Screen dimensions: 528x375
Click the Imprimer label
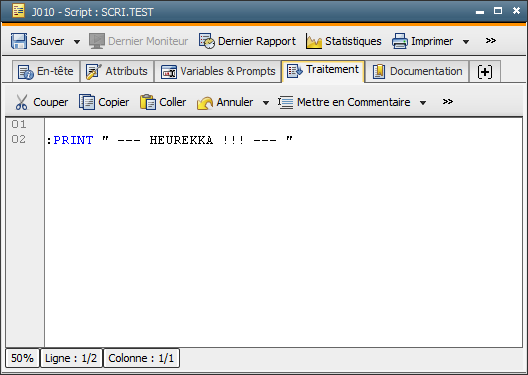[432, 41]
